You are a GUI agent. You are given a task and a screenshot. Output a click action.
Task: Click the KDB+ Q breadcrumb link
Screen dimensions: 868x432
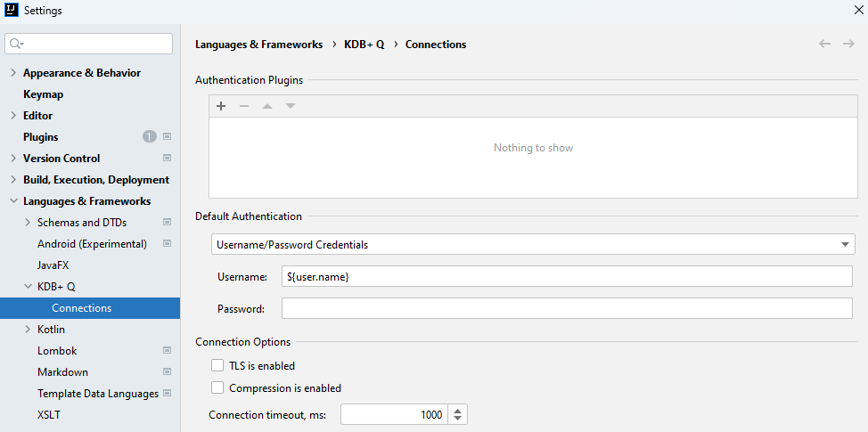364,45
